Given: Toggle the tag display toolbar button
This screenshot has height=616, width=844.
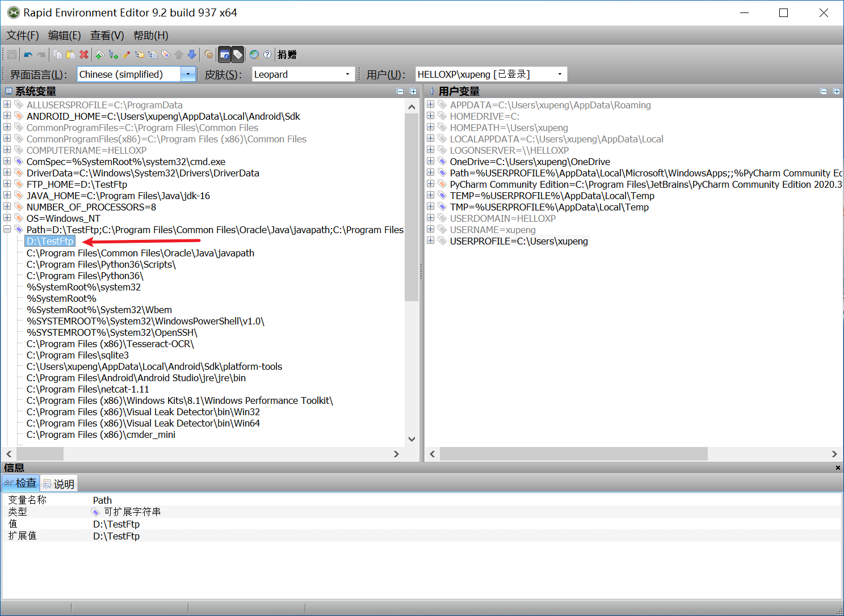Looking at the screenshot, I should pyautogui.click(x=238, y=54).
